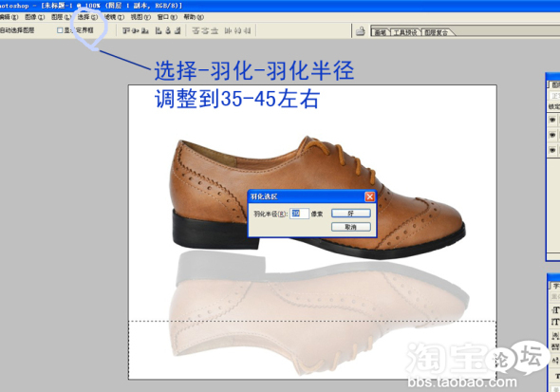Toggle the bottom layer's visibility eye

click(x=552, y=150)
